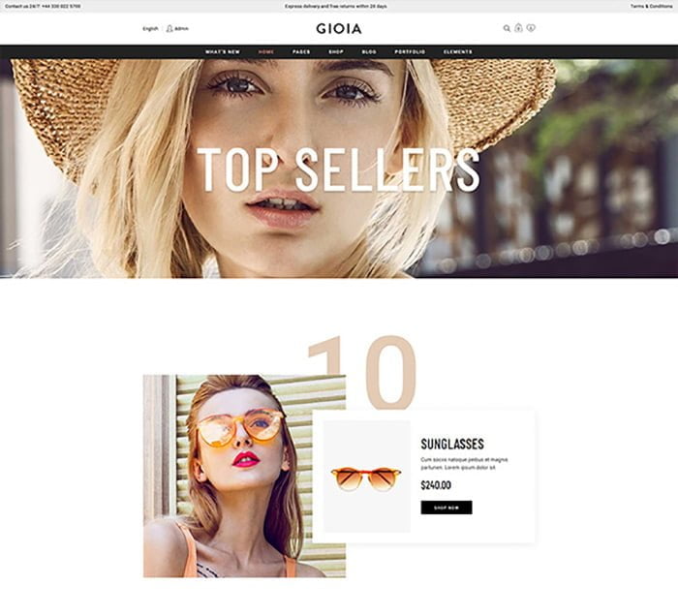Open the Elements menu item

pos(458,52)
